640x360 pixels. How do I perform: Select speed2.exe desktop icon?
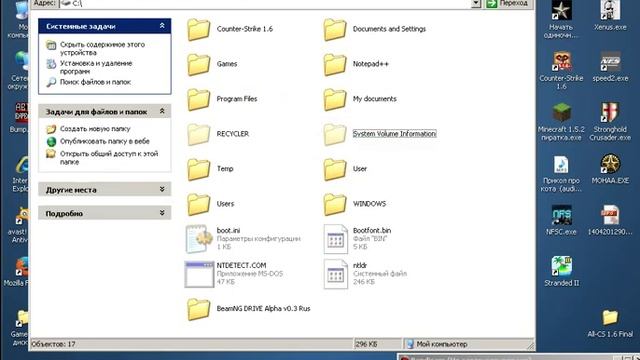(x=610, y=62)
